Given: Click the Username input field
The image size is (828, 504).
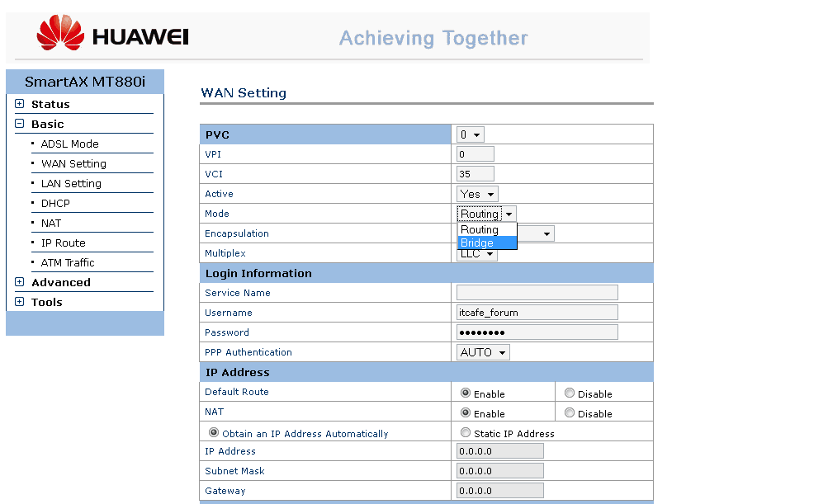Looking at the screenshot, I should 537,313.
